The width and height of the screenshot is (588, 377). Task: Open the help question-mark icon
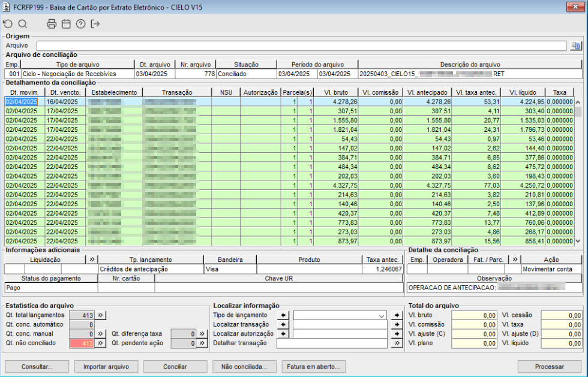(x=80, y=24)
